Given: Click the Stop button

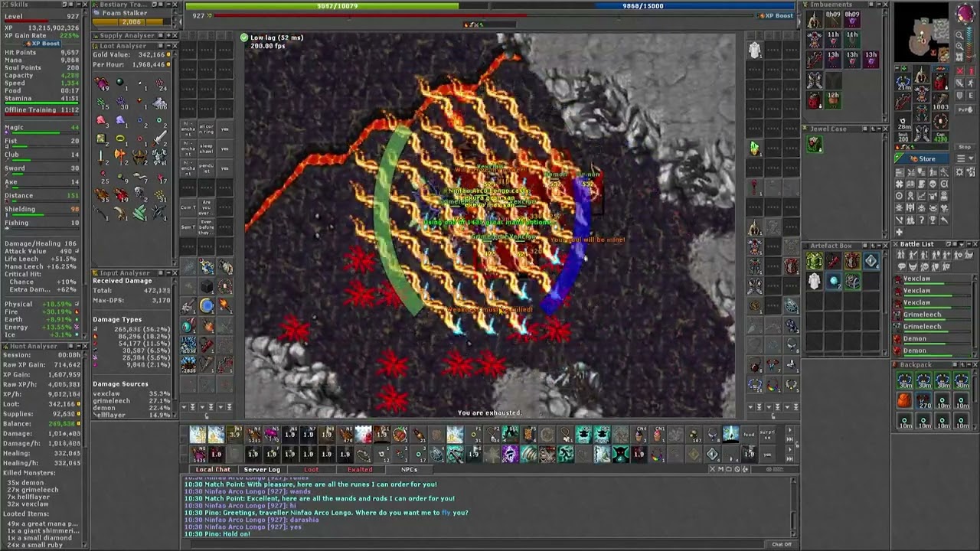Looking at the screenshot, I should point(965,147).
